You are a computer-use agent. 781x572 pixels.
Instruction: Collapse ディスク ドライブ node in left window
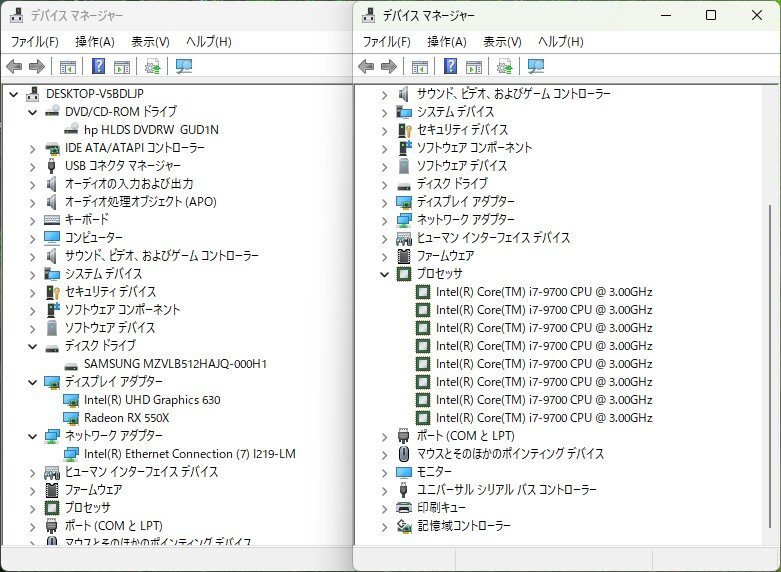pos(32,346)
